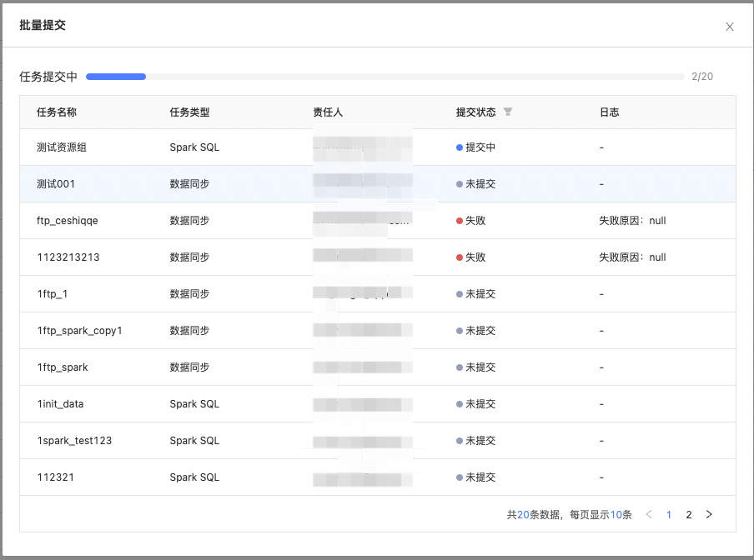Screen dimensions: 754x560
Task: Click the 任务类型 column header
Action: pyautogui.click(x=189, y=112)
